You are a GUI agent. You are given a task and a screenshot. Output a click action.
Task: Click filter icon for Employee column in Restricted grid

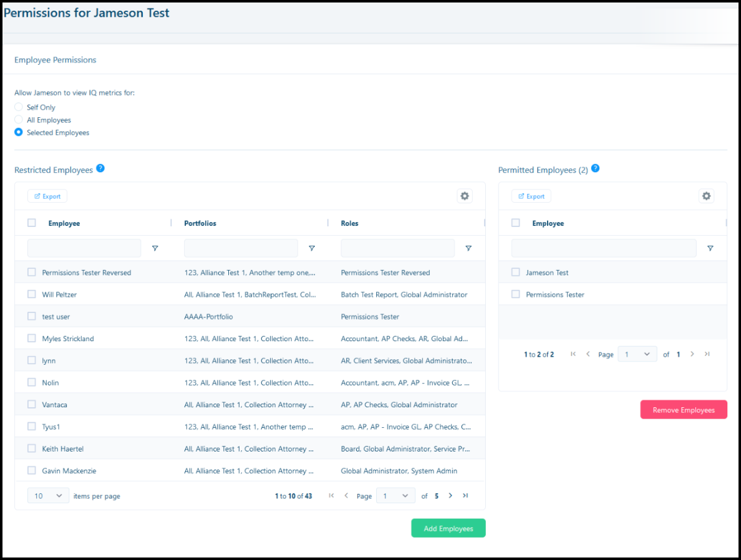[x=155, y=248]
